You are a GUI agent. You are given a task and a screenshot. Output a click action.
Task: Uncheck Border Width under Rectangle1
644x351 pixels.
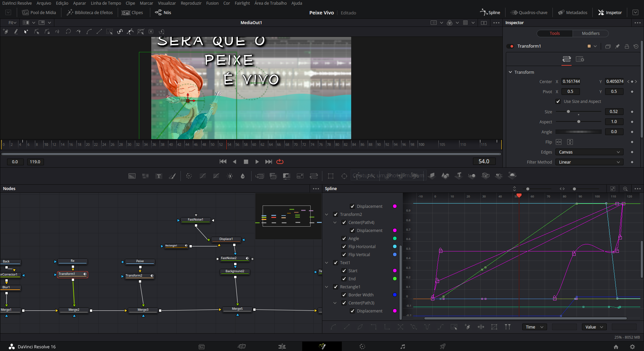(x=344, y=295)
